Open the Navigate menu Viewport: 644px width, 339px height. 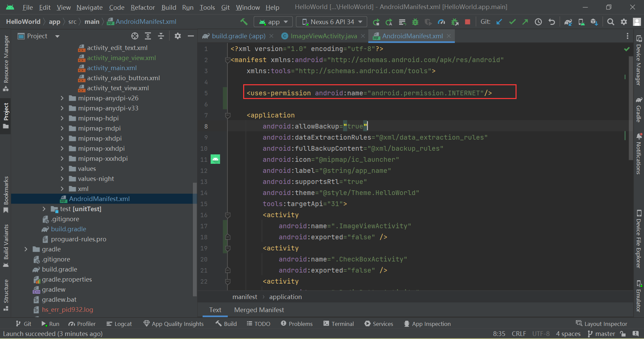pyautogui.click(x=90, y=7)
